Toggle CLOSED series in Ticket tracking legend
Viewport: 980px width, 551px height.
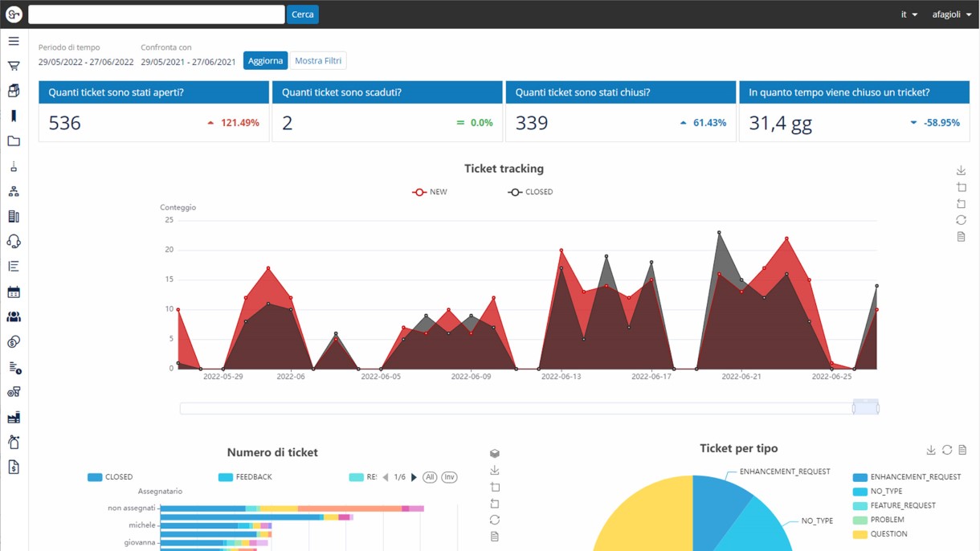pos(530,192)
